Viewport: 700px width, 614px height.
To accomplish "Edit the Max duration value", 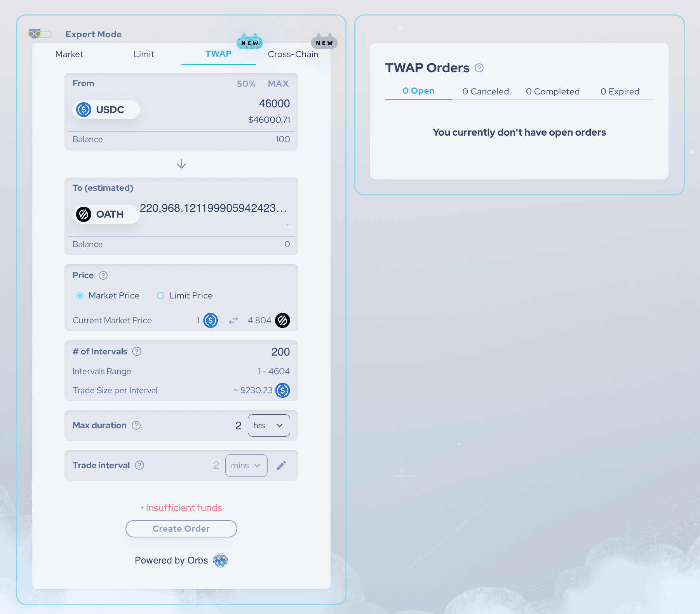I will pos(239,426).
